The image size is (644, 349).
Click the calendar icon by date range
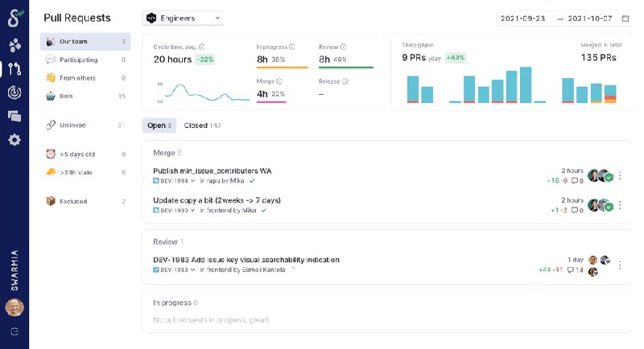point(625,18)
